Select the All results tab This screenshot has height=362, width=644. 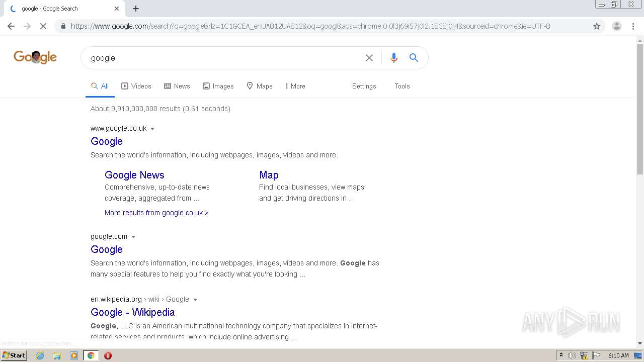pos(100,86)
